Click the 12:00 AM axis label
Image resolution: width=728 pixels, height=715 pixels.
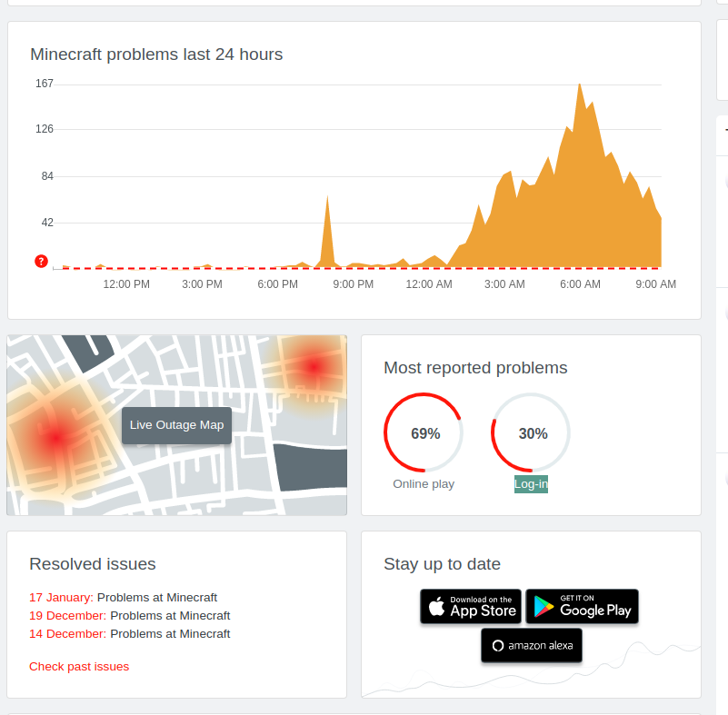(x=429, y=284)
